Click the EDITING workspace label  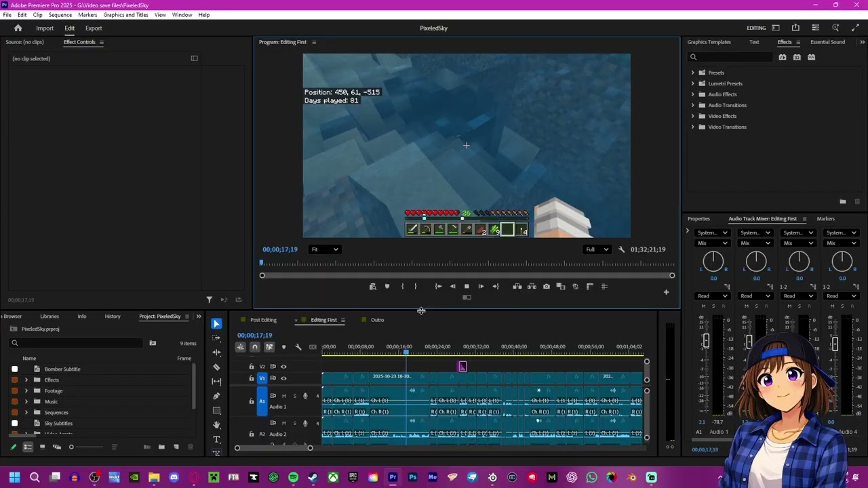(756, 28)
